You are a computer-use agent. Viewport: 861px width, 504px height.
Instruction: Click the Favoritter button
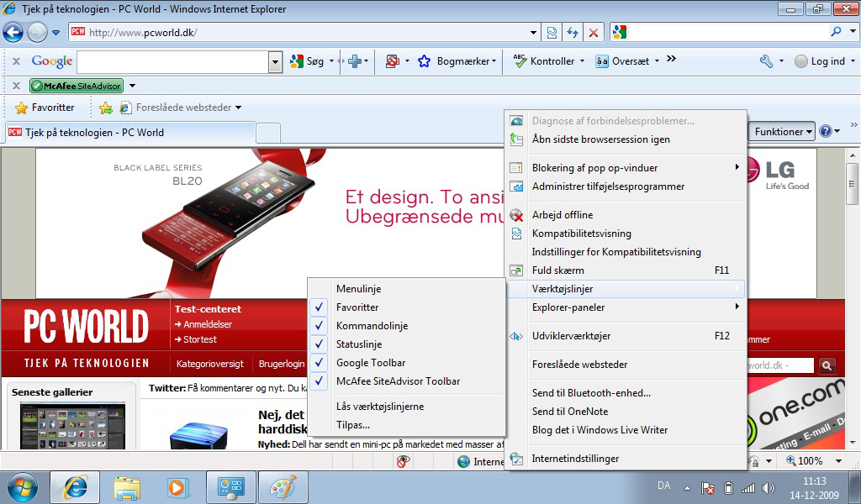pyautogui.click(x=45, y=108)
